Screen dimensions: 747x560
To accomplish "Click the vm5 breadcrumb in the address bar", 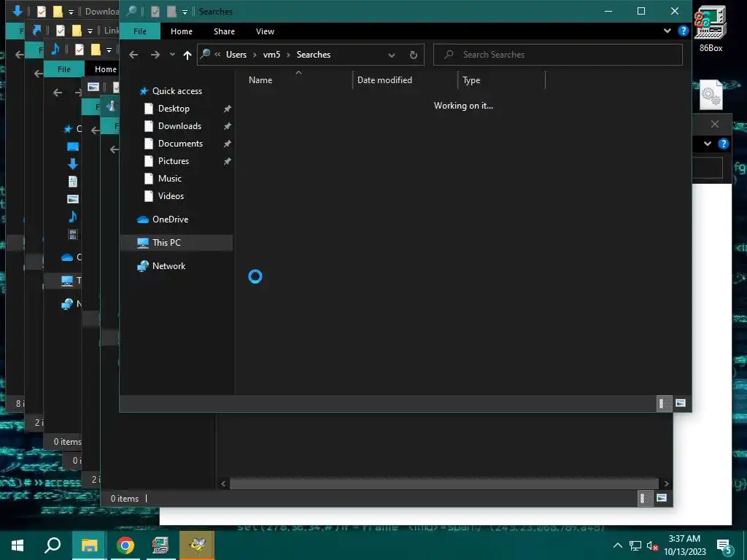I will (x=271, y=55).
